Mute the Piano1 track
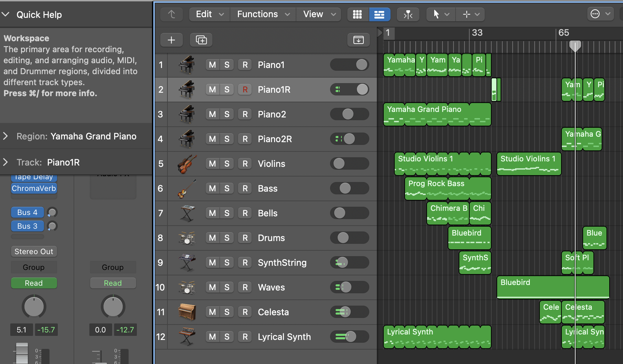Viewport: 623px width, 364px height. point(212,65)
